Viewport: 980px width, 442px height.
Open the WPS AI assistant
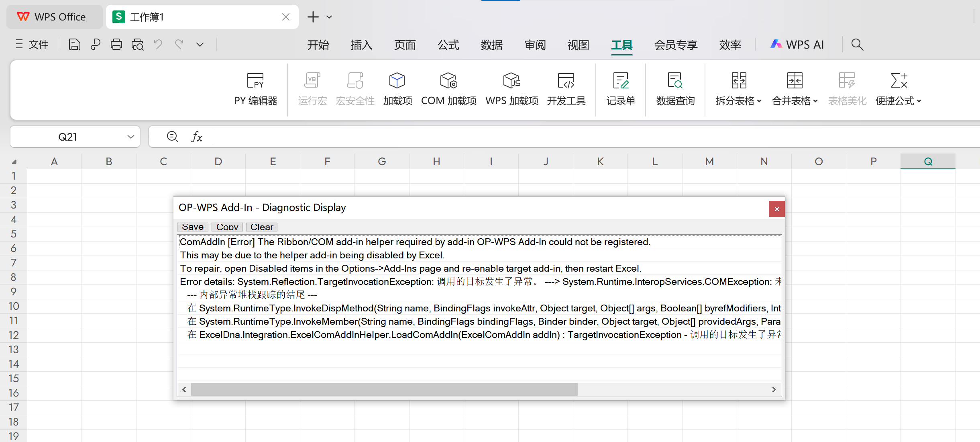pos(797,45)
